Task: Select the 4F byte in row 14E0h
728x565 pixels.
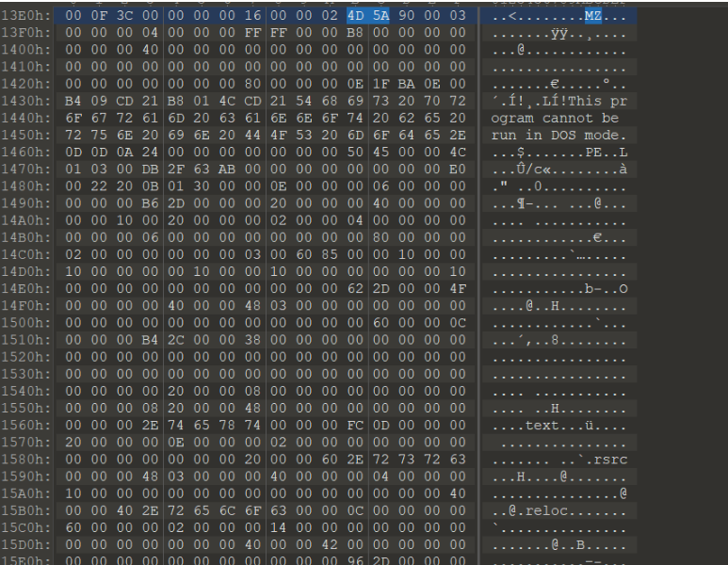Action: pyautogui.click(x=458, y=289)
